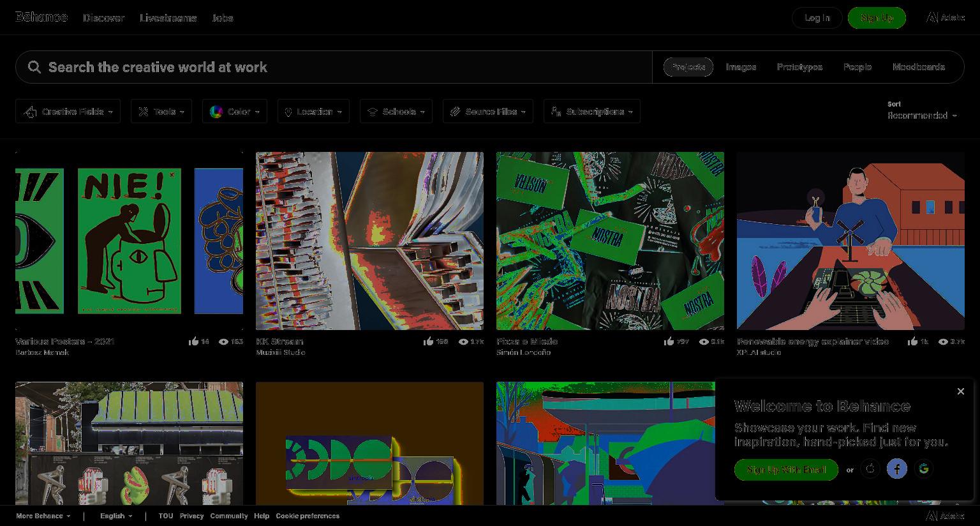Image resolution: width=980 pixels, height=526 pixels.
Task: Click Sign Up With Email
Action: coord(786,470)
